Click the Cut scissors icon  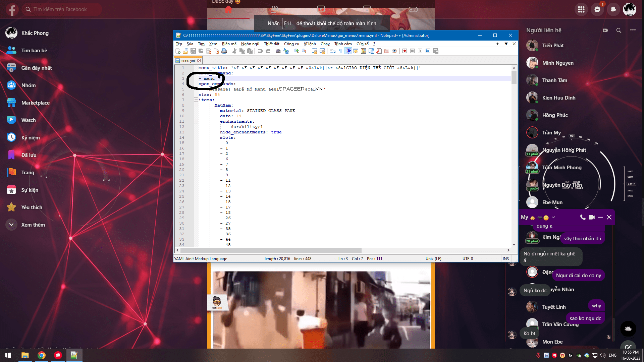(x=234, y=51)
